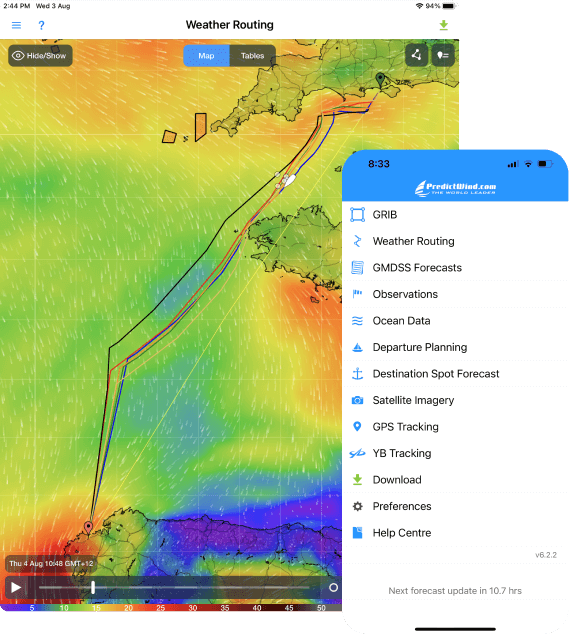Screen dimensions: 569x634
Task: Tap the iPad battery indicator
Action: point(449,6)
